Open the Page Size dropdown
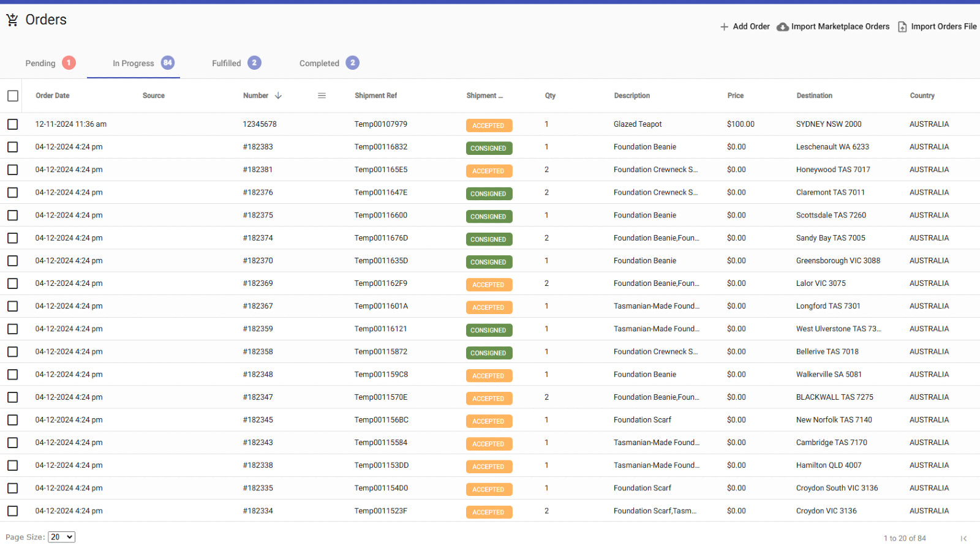 click(x=61, y=537)
